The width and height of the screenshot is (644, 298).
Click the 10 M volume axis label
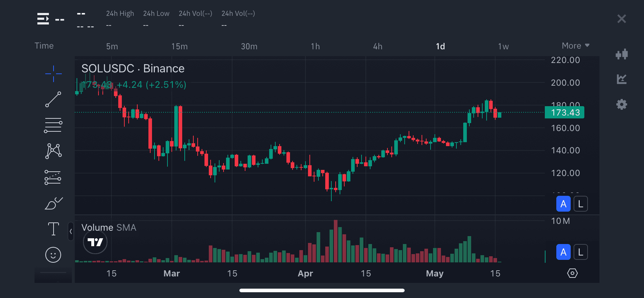[x=561, y=221]
